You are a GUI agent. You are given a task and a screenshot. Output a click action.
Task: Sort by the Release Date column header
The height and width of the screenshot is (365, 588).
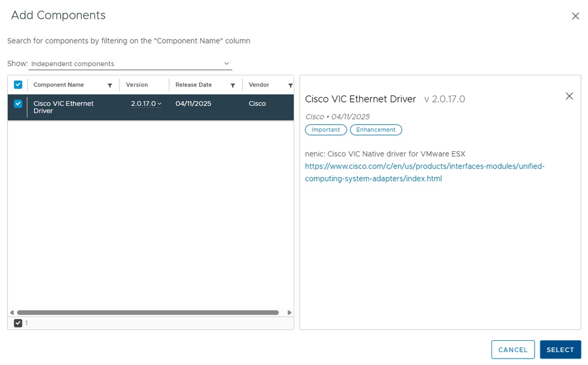click(194, 85)
